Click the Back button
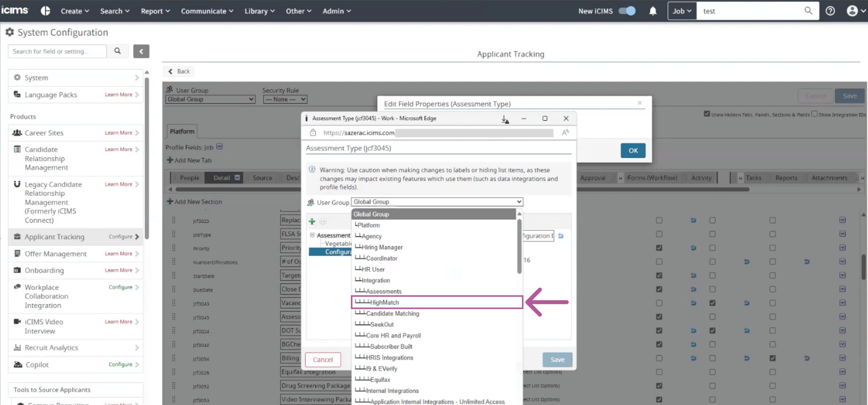The image size is (868, 405). (x=179, y=71)
